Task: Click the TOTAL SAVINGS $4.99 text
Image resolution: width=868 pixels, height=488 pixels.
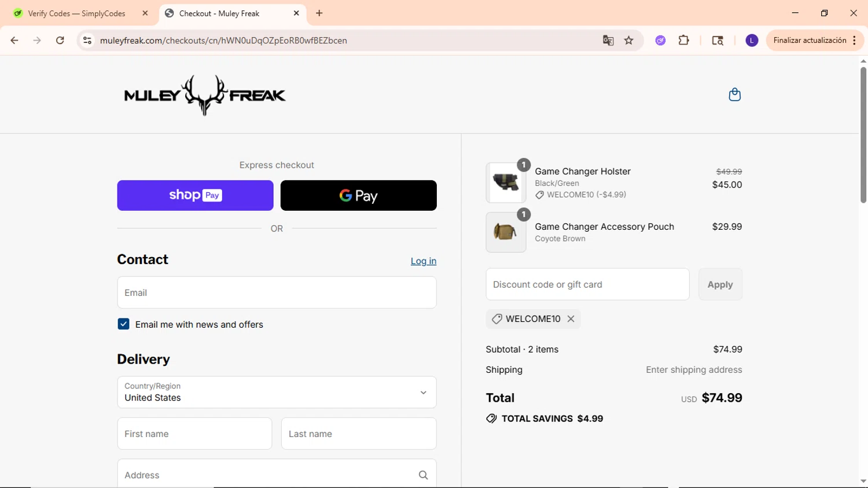Action: pos(552,419)
